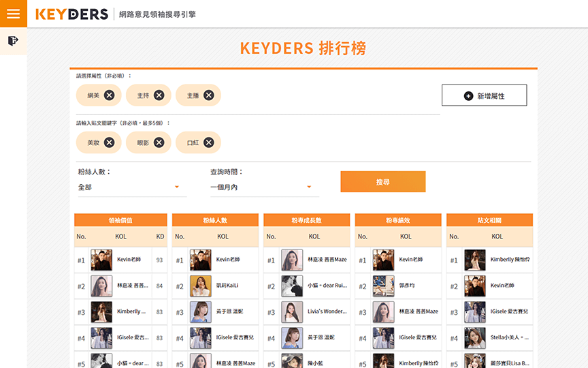Click the sidebar logout door icon
The image size is (588, 368).
click(13, 41)
